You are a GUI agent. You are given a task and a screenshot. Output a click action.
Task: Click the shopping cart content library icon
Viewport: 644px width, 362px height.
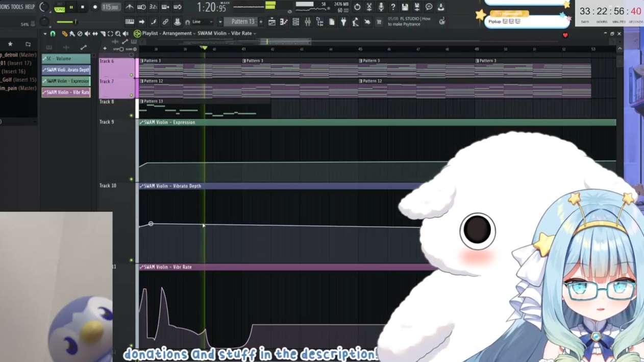[379, 22]
